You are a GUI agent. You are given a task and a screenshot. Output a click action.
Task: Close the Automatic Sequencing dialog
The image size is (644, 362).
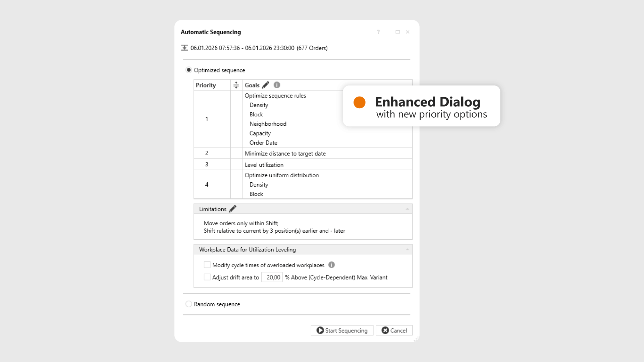click(x=408, y=32)
